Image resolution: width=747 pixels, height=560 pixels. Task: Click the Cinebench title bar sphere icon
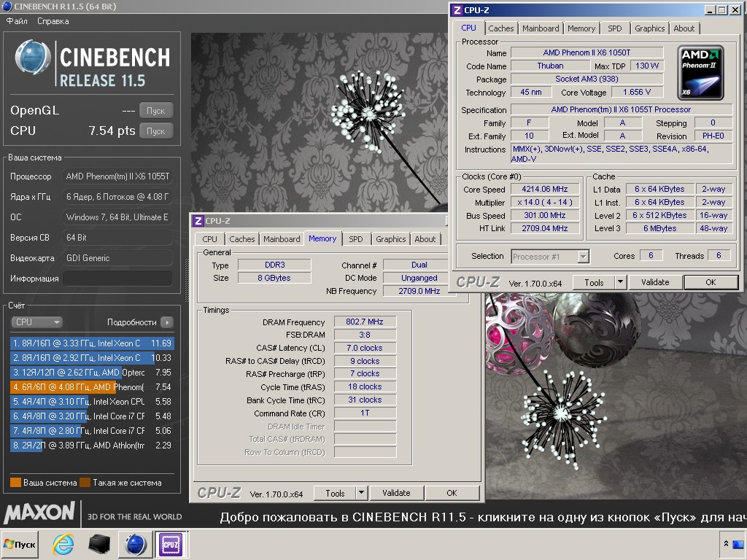tap(7, 6)
